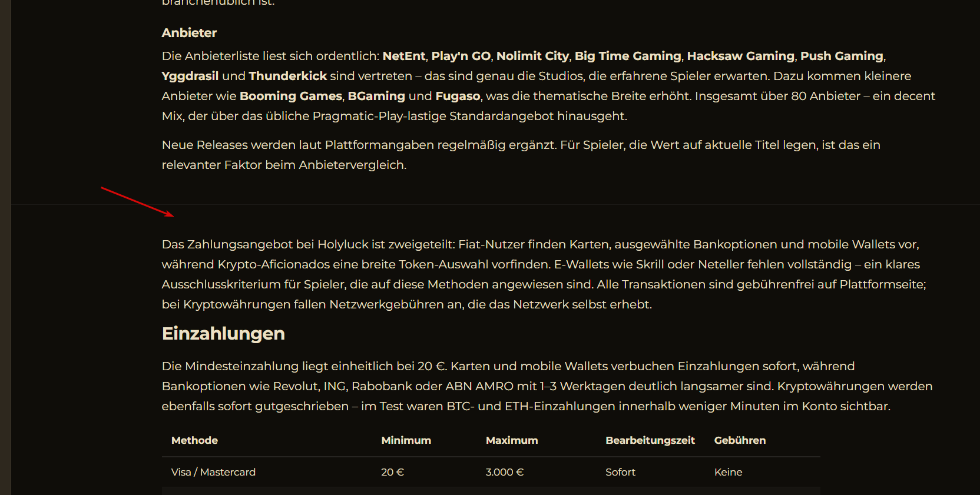Screen dimensions: 980x495
Task: Select the bold text Thunderkick
Action: pos(288,76)
